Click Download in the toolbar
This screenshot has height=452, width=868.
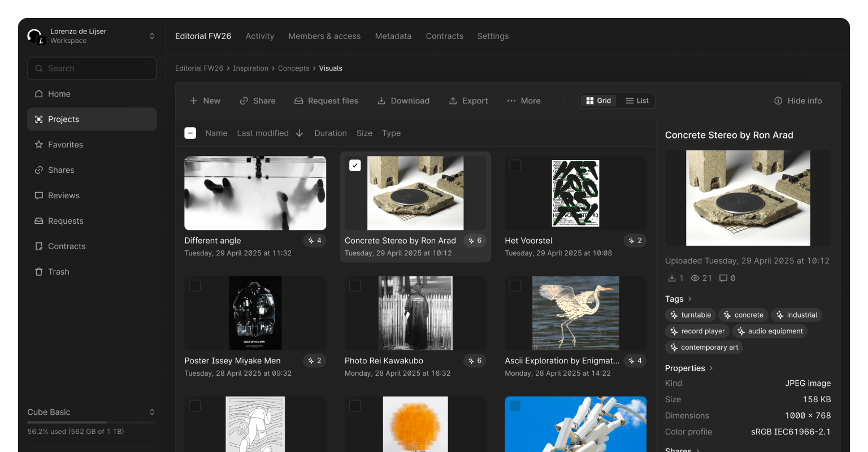403,101
